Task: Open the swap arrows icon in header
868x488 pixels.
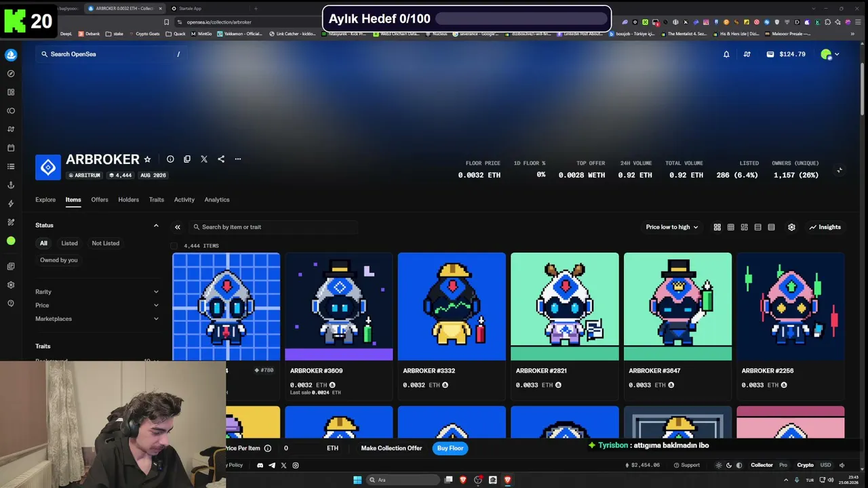Action: point(747,54)
